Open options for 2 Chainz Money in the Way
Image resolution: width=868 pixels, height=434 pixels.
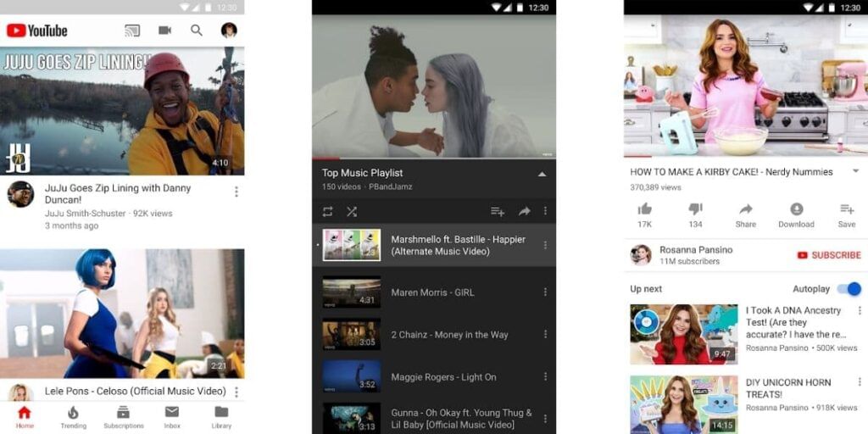(x=545, y=334)
